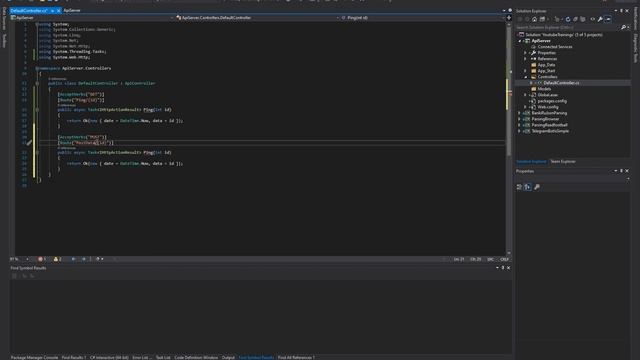Expand the Web.config node
Screen dimensions: 640x360
(x=526, y=107)
